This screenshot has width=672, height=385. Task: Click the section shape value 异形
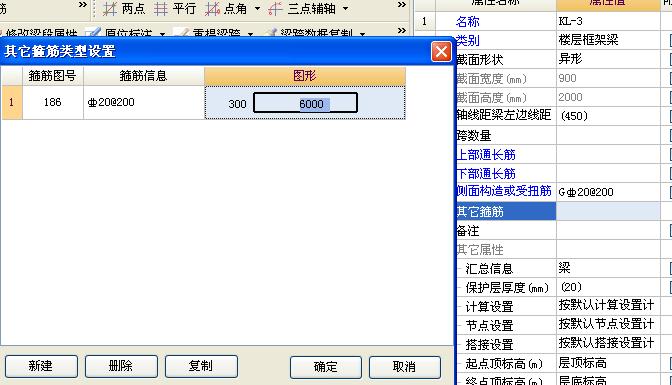click(x=570, y=59)
